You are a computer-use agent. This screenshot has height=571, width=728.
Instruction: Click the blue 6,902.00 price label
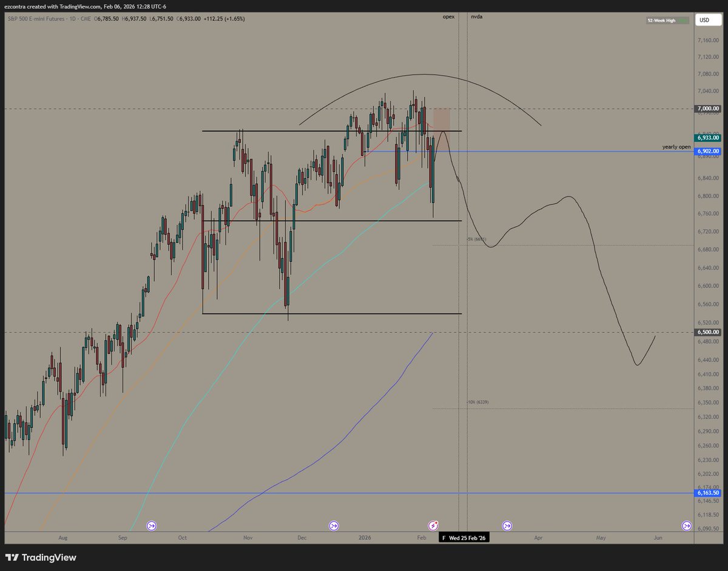(707, 151)
